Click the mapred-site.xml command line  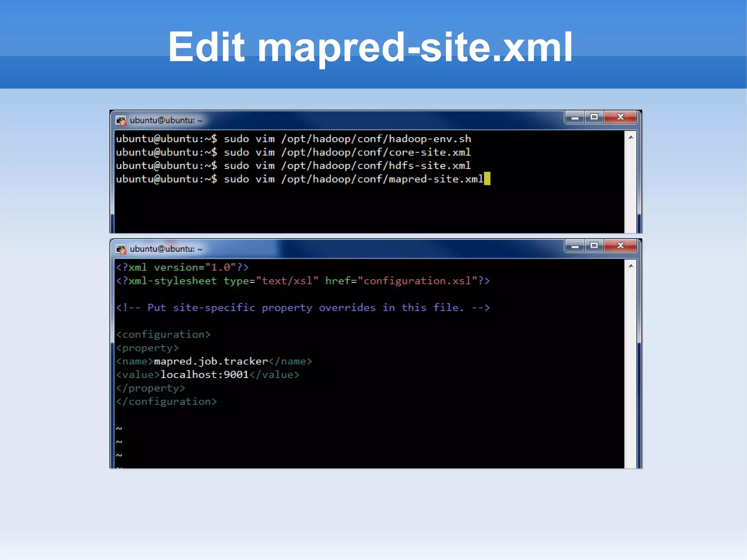click(x=300, y=179)
